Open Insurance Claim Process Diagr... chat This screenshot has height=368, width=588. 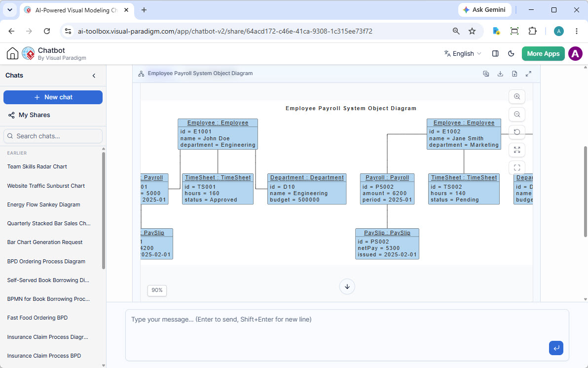(x=48, y=337)
